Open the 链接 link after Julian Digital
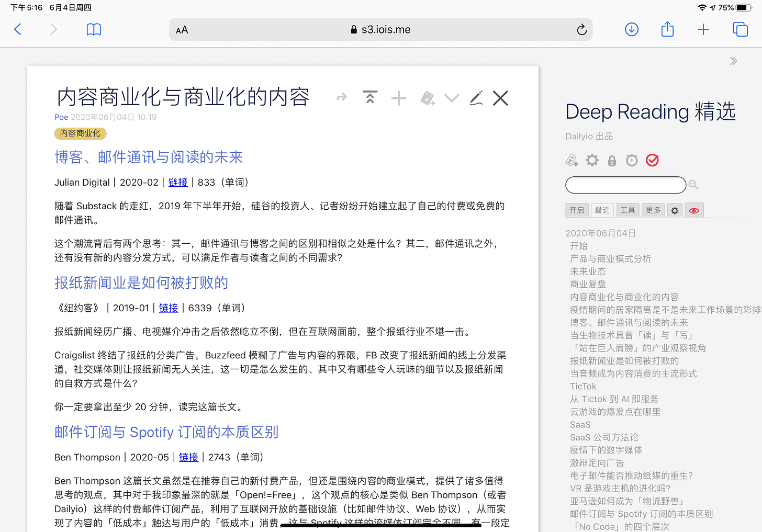762x532 pixels. click(x=178, y=182)
